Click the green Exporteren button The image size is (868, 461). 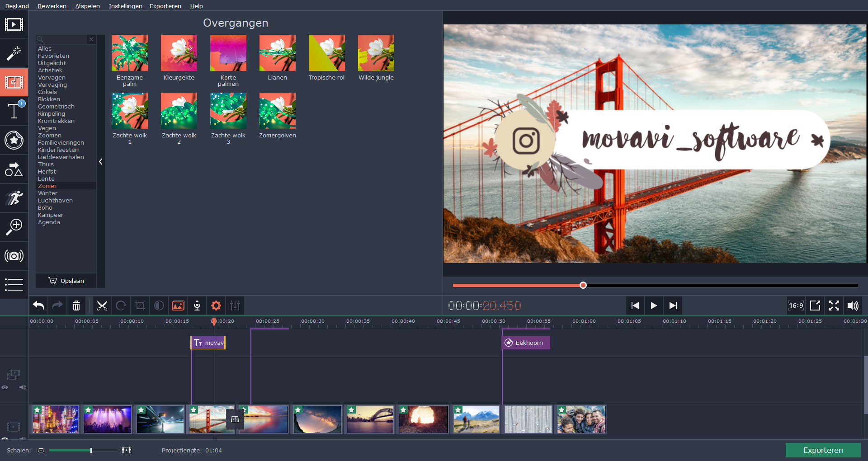823,450
